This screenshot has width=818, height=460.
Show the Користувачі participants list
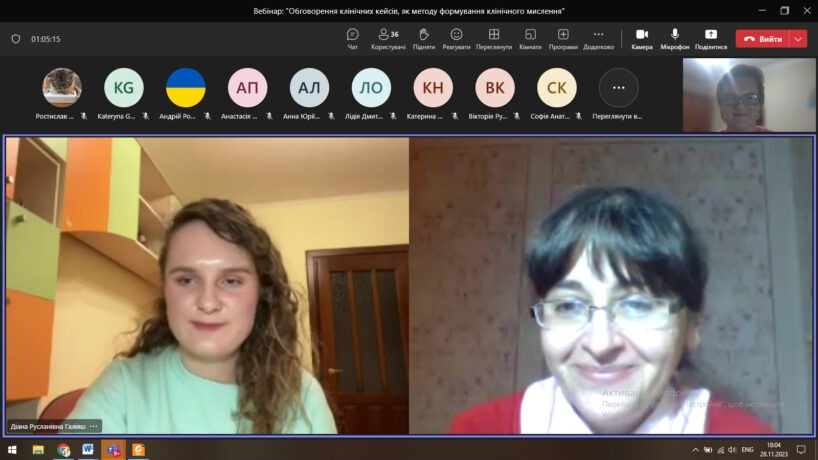tap(388, 39)
